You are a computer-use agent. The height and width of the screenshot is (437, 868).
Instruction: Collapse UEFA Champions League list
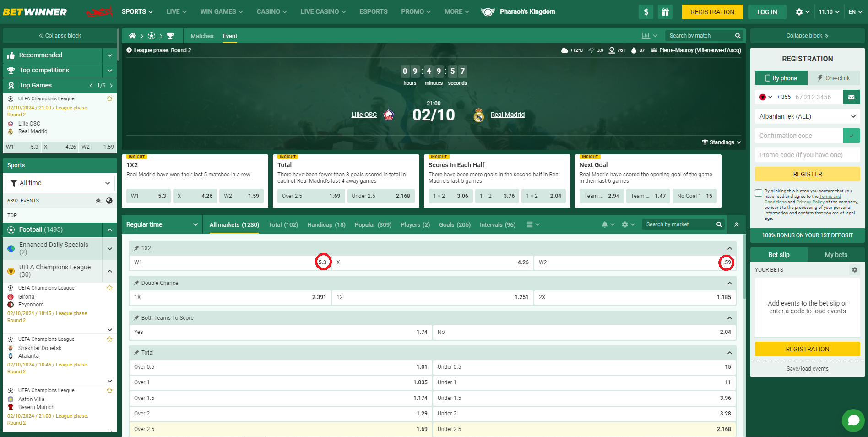(x=110, y=271)
